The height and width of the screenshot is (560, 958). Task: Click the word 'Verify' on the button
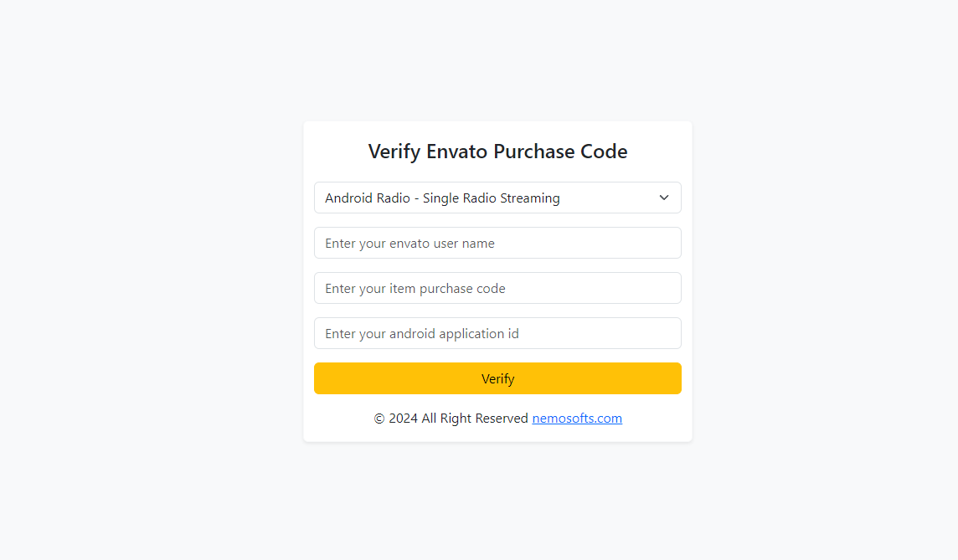click(497, 378)
